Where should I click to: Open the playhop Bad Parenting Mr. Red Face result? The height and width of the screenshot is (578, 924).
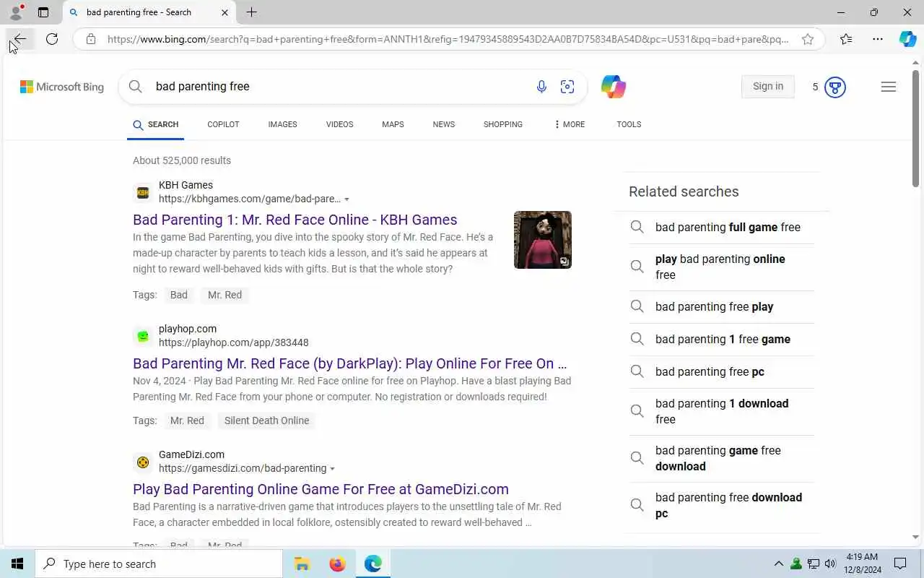[x=349, y=363]
